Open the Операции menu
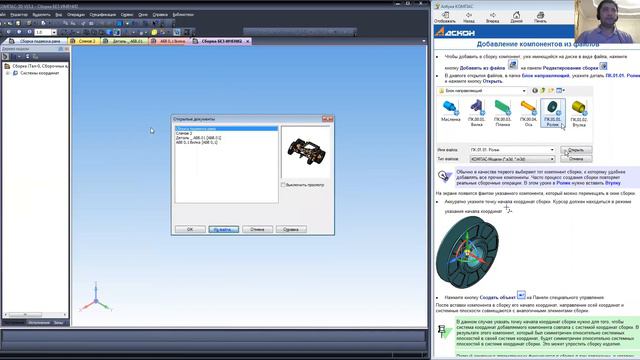640x360 pixels. pos(76,15)
